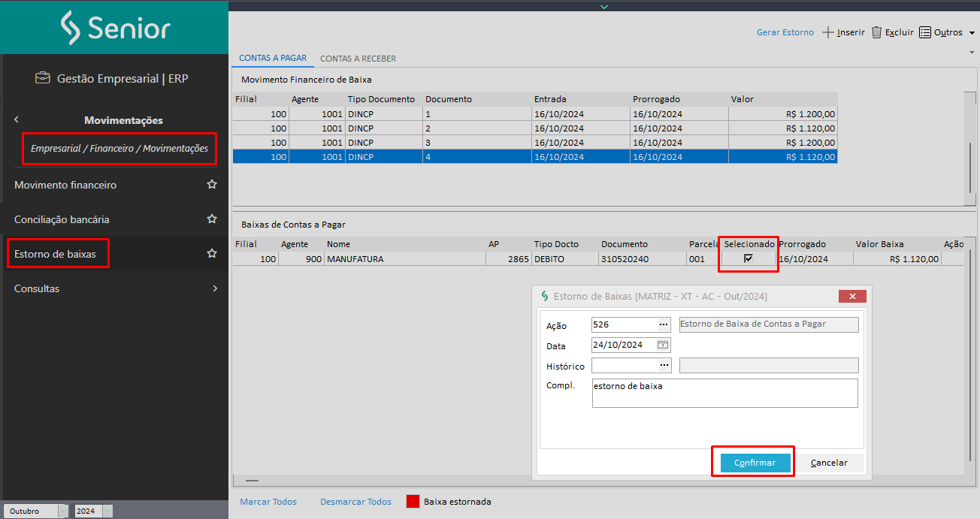Uncheck the Selecionado checkbox for MANUFATURA

748,258
